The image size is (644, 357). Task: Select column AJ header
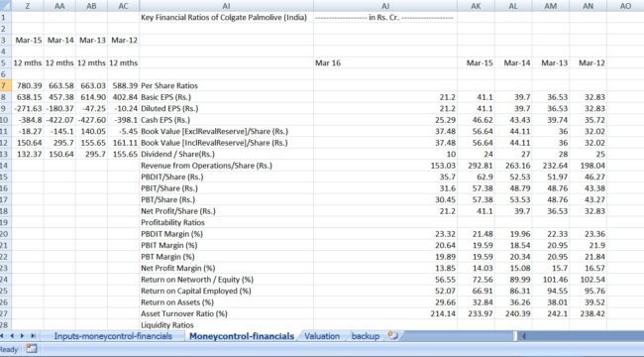point(385,6)
